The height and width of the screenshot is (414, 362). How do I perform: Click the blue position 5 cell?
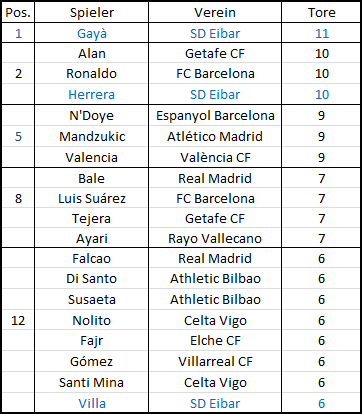[x=18, y=136]
